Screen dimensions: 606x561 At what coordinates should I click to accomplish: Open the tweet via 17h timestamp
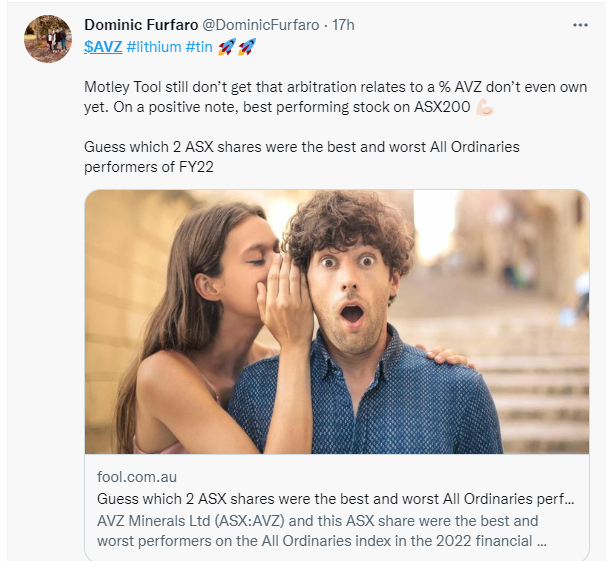344,24
